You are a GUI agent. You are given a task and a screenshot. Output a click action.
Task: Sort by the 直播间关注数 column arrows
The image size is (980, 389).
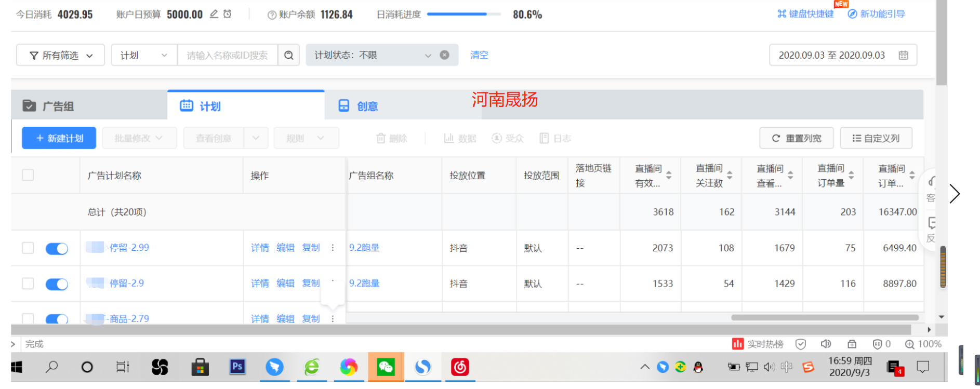point(730,175)
